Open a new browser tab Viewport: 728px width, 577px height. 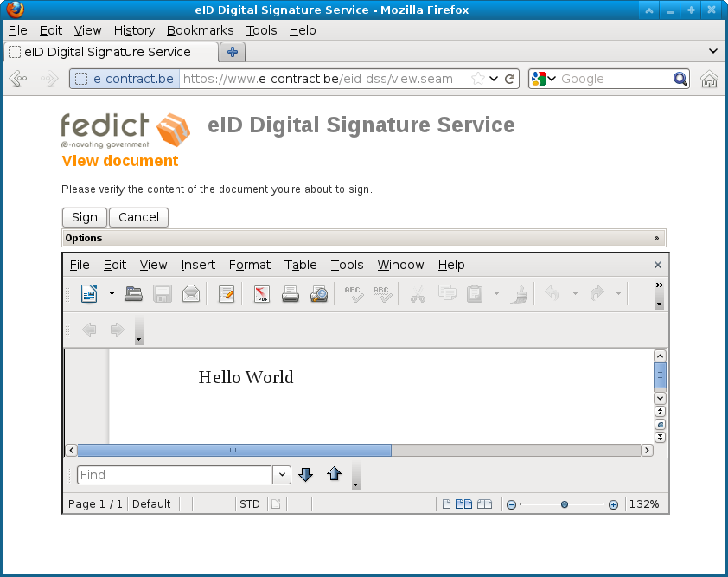233,52
